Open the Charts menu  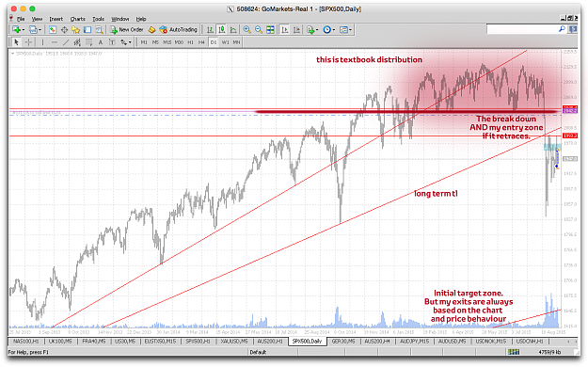[x=78, y=19]
